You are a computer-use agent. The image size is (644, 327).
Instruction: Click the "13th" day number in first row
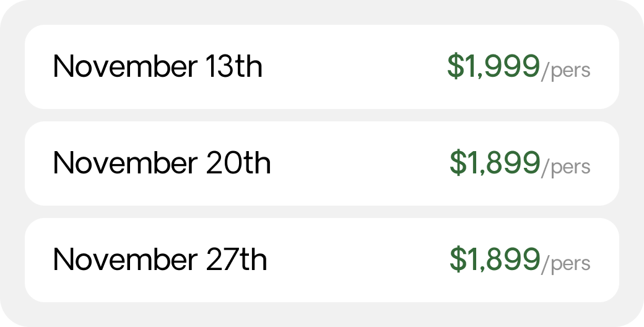point(233,66)
